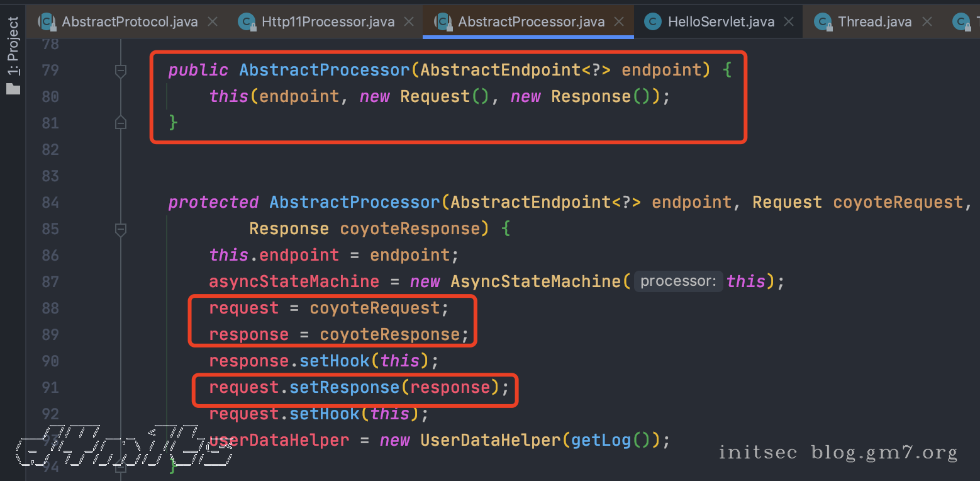980x481 pixels.
Task: Click the Thread.java class file icon
Action: 823,22
